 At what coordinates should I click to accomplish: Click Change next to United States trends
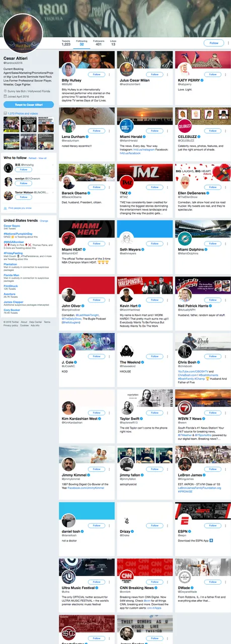point(44,221)
